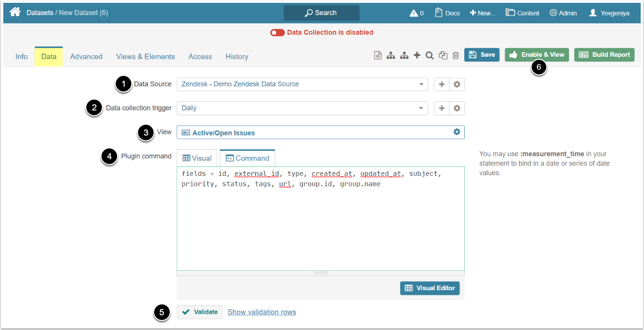Add new Data Source with plus button
The image size is (644, 330).
click(442, 84)
